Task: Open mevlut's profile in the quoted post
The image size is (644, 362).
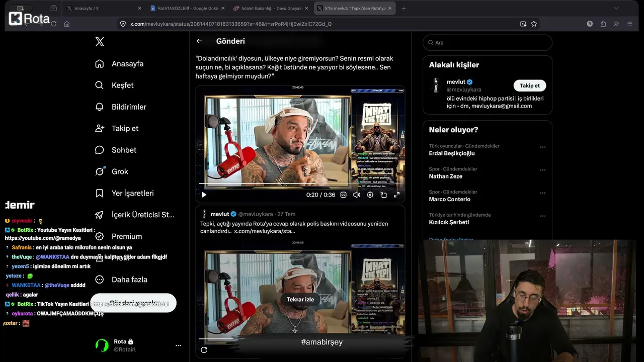Action: click(220, 214)
